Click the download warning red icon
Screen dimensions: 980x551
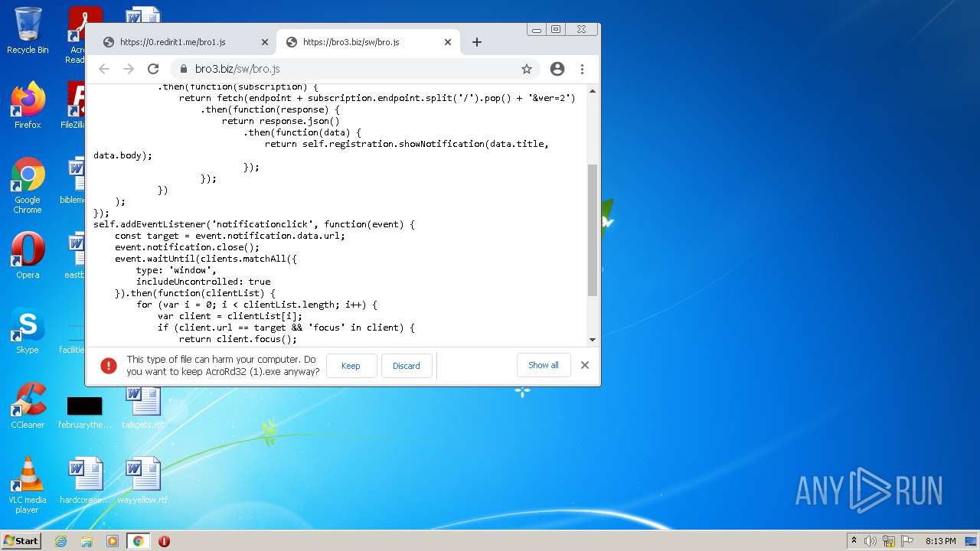[x=109, y=366]
